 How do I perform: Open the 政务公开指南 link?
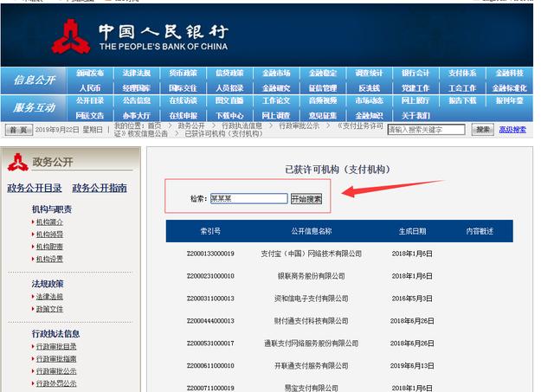click(100, 188)
